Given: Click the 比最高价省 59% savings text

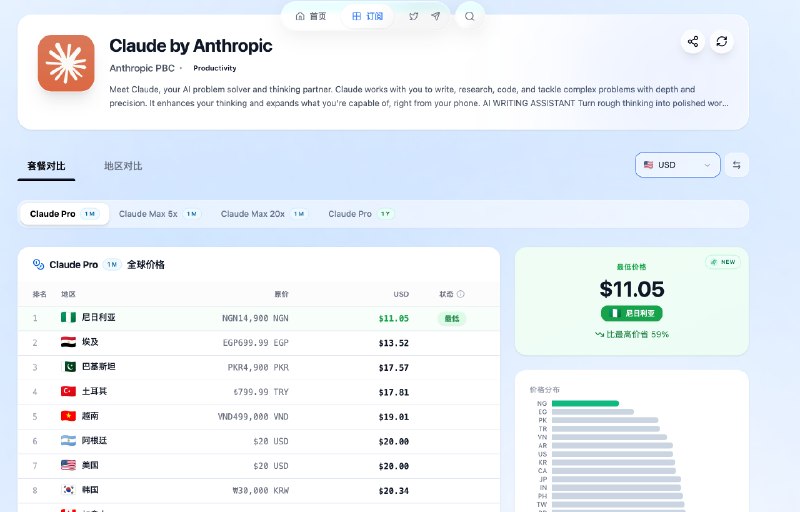Looking at the screenshot, I should coord(632,335).
